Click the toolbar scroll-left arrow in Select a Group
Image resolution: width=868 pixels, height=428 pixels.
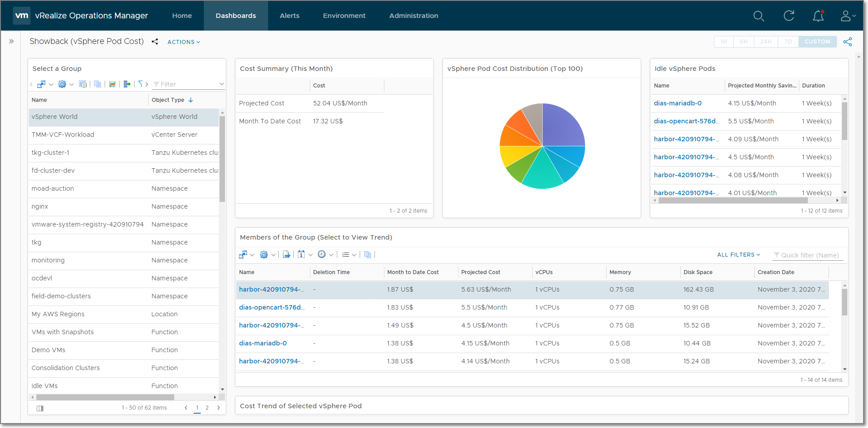(x=31, y=84)
